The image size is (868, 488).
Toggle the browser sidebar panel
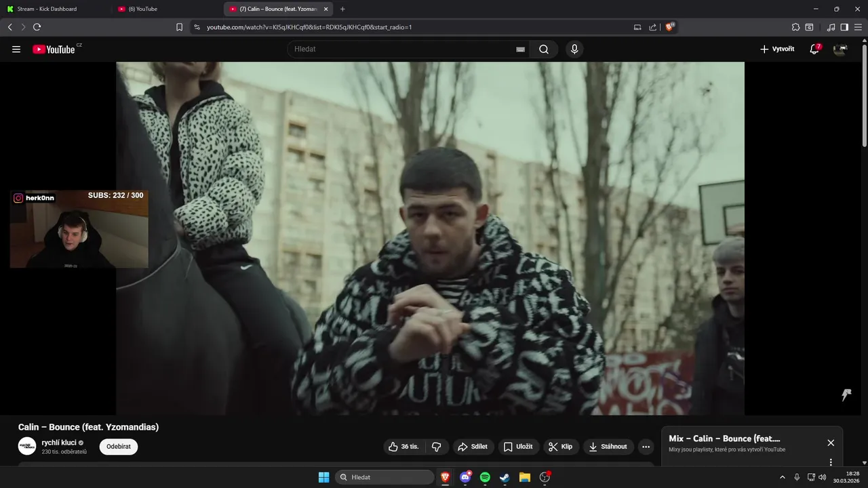[x=844, y=27]
